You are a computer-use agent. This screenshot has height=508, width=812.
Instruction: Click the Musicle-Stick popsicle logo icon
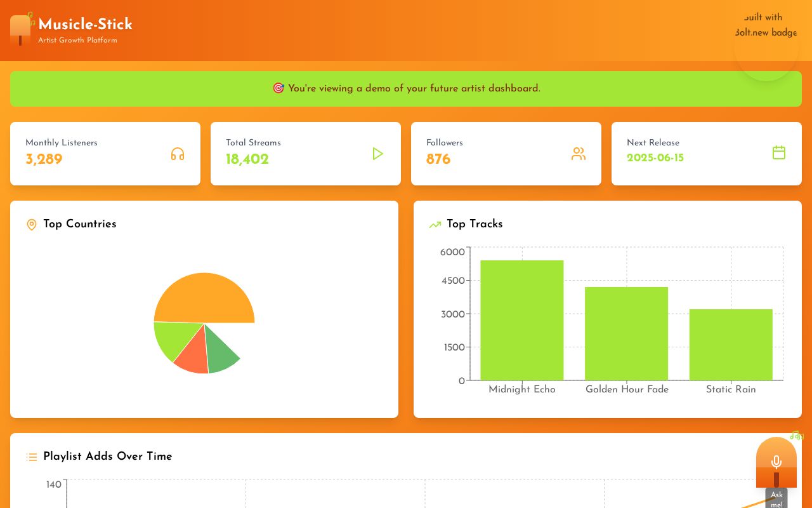pyautogui.click(x=20, y=30)
